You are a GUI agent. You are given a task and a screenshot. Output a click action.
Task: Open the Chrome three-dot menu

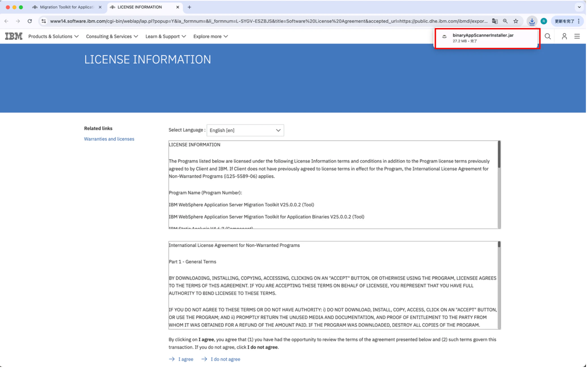pyautogui.click(x=579, y=21)
